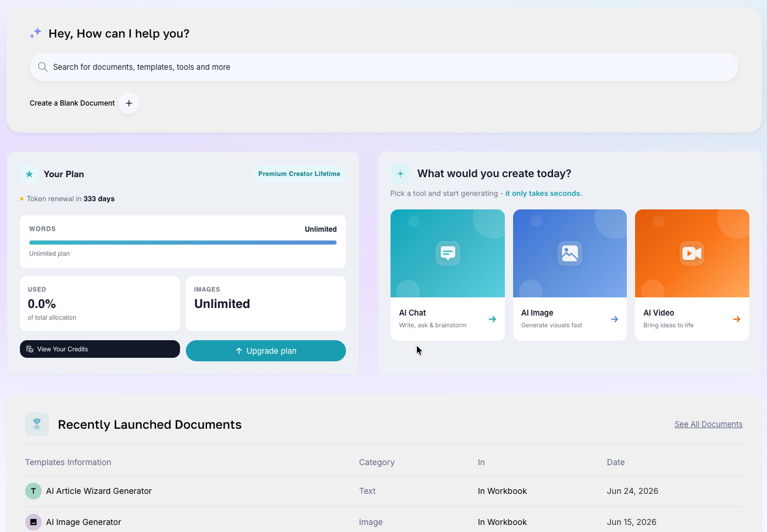Image resolution: width=767 pixels, height=532 pixels.
Task: Click the Text category cell
Action: (x=367, y=491)
